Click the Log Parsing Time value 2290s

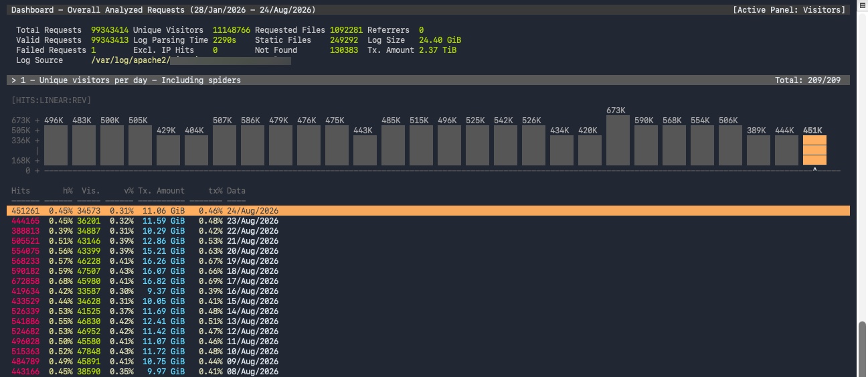[224, 40]
